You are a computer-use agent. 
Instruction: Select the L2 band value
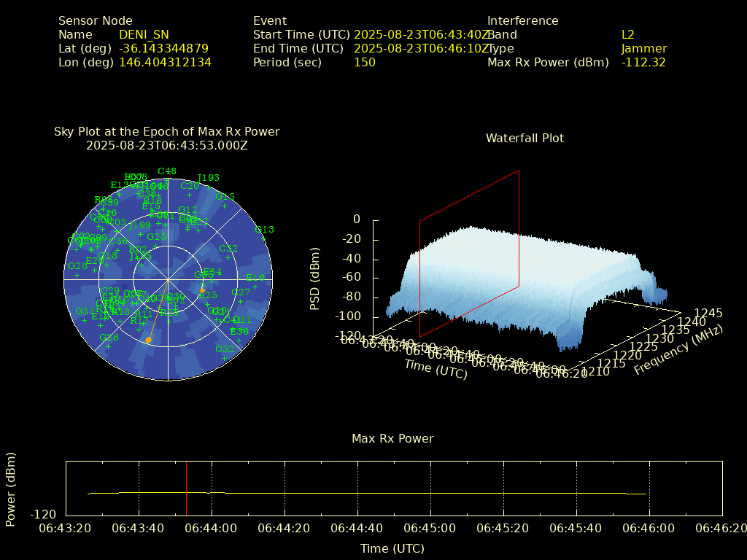(627, 34)
